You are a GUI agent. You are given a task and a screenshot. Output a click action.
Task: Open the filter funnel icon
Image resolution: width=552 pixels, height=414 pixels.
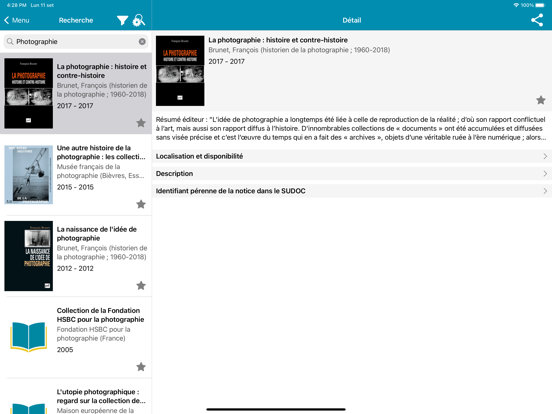click(x=122, y=20)
